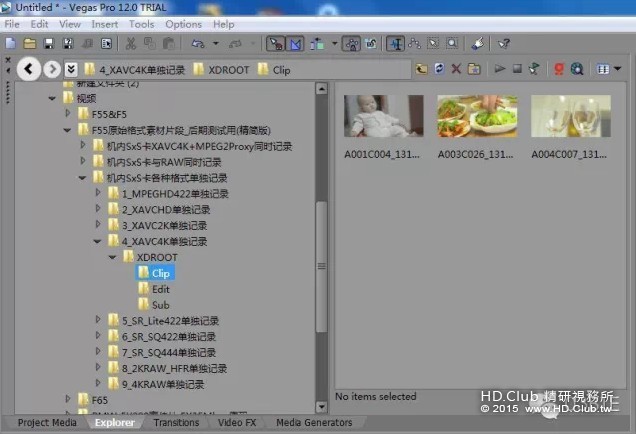Select the Edit folder under XDROOT
The width and height of the screenshot is (636, 434).
click(161, 289)
